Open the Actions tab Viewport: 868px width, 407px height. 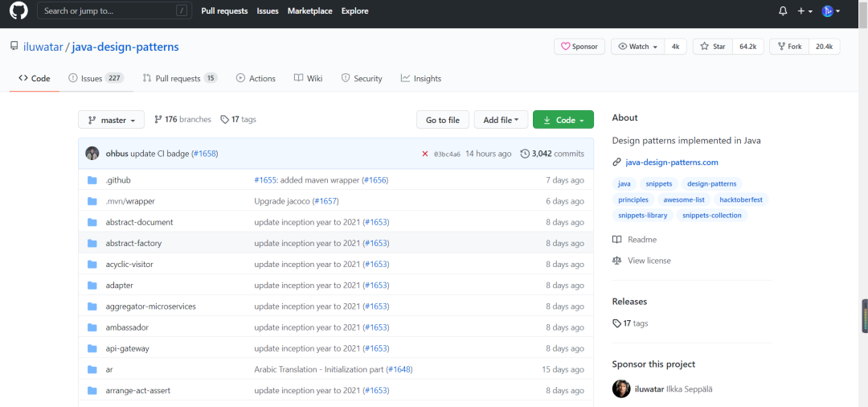[256, 79]
